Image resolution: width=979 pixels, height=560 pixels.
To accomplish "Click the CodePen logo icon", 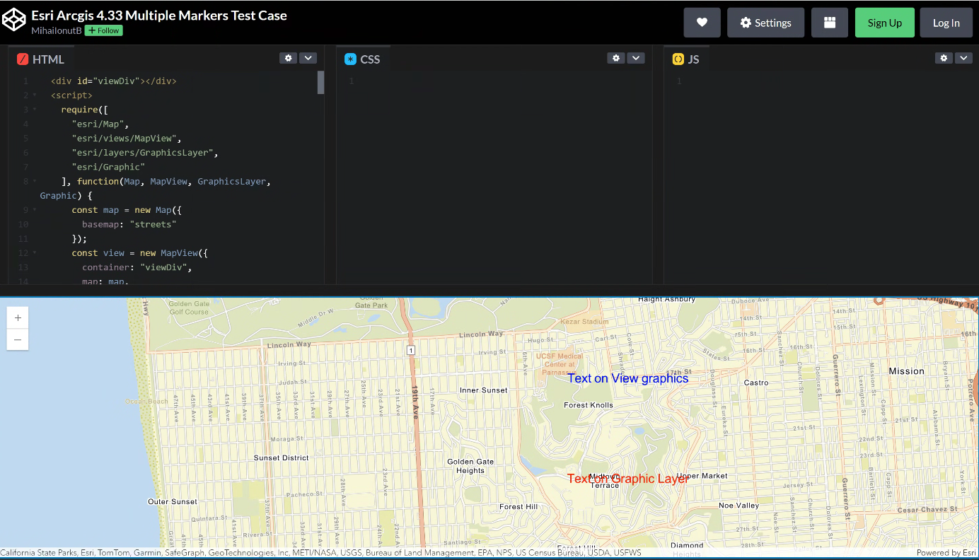I will [14, 21].
